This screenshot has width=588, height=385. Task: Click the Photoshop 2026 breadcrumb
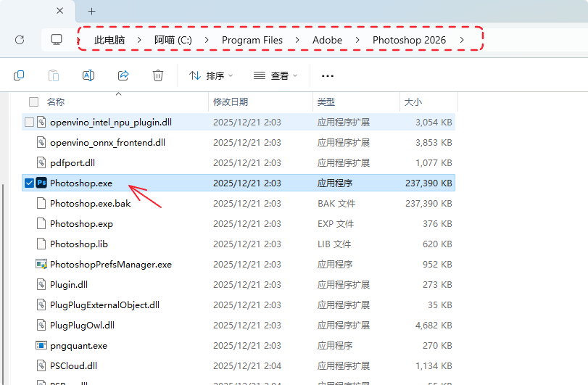coord(409,40)
